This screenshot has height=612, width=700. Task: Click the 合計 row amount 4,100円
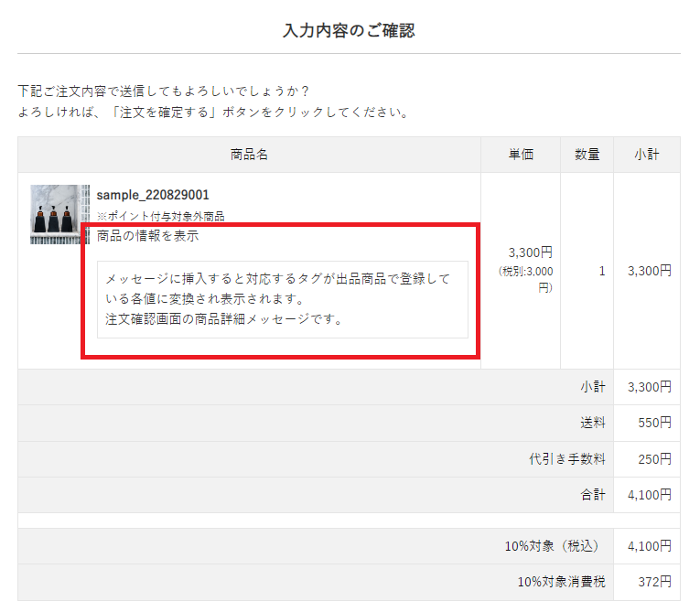point(650,495)
